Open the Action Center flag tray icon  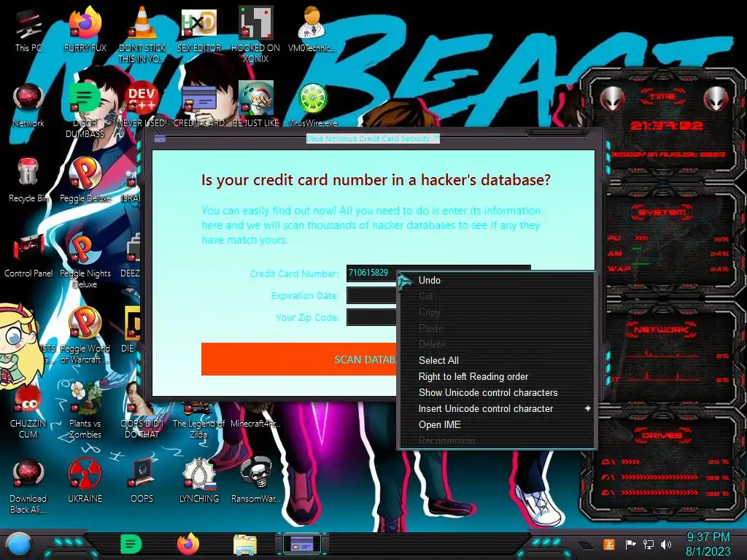[630, 544]
